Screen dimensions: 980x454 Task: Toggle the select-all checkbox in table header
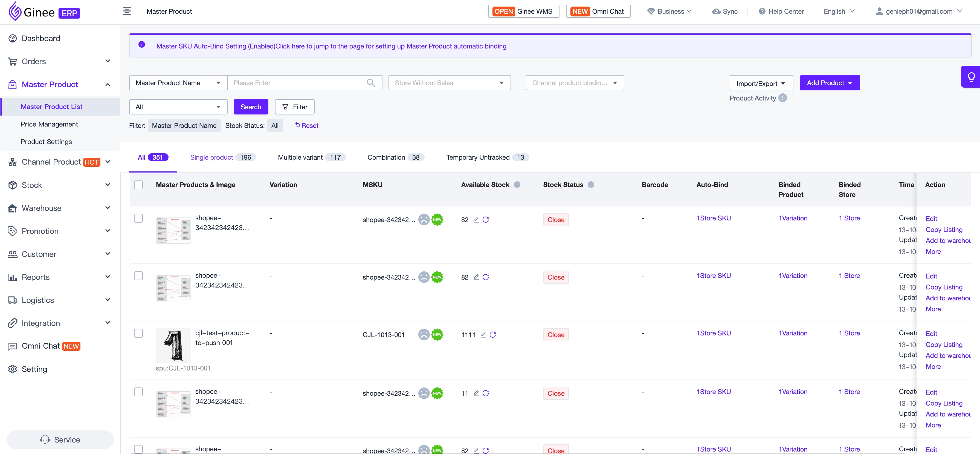click(x=138, y=185)
